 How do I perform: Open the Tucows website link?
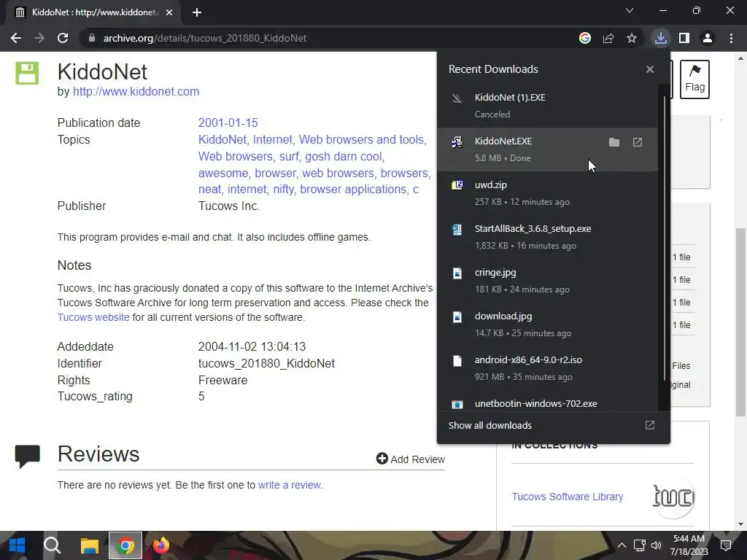93,317
